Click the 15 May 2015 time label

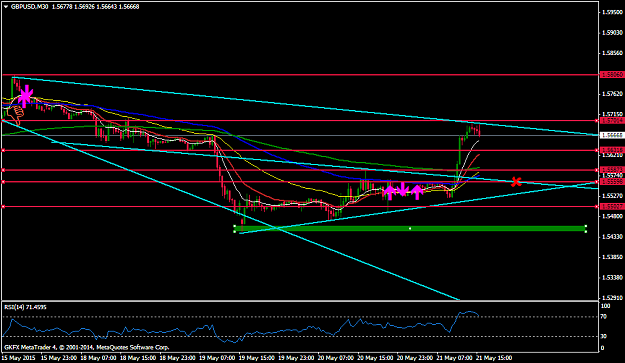[19, 358]
